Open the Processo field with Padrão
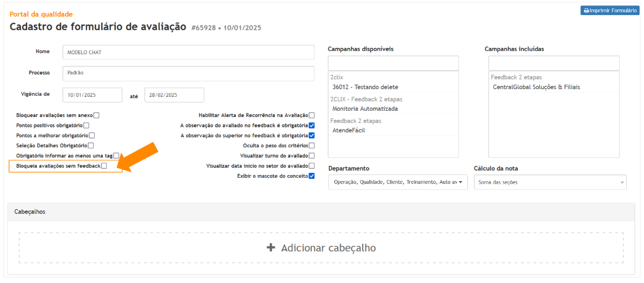644x283 pixels. pos(188,73)
